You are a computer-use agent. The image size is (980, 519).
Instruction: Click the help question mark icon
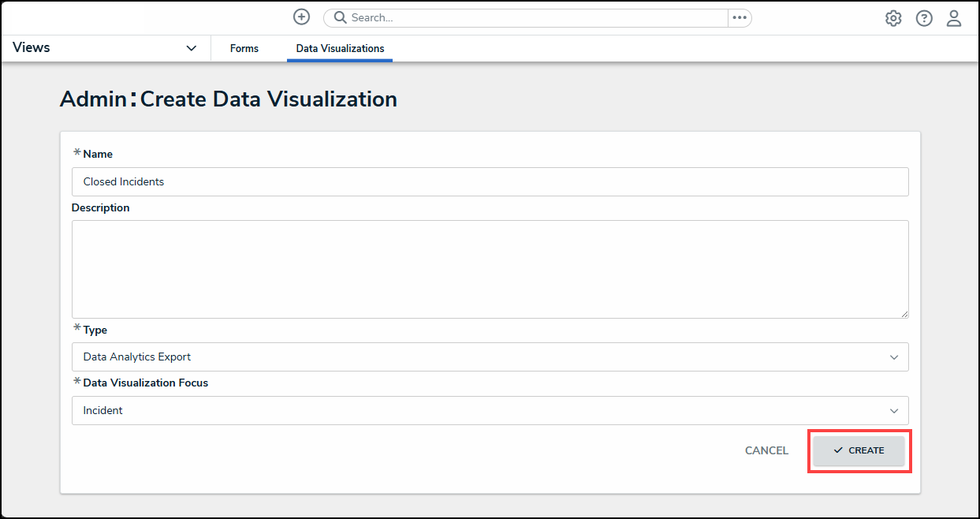[924, 19]
